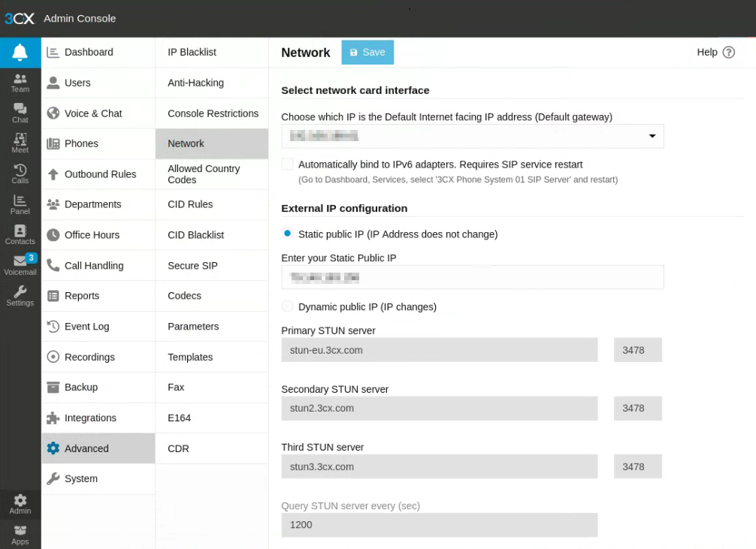756x549 pixels.
Task: Open Voicemail with the 3 badge
Action: coord(20,265)
